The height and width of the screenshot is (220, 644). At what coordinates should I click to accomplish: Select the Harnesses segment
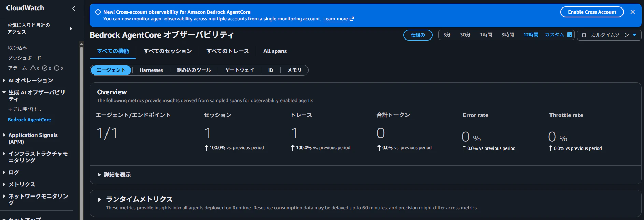pyautogui.click(x=151, y=70)
